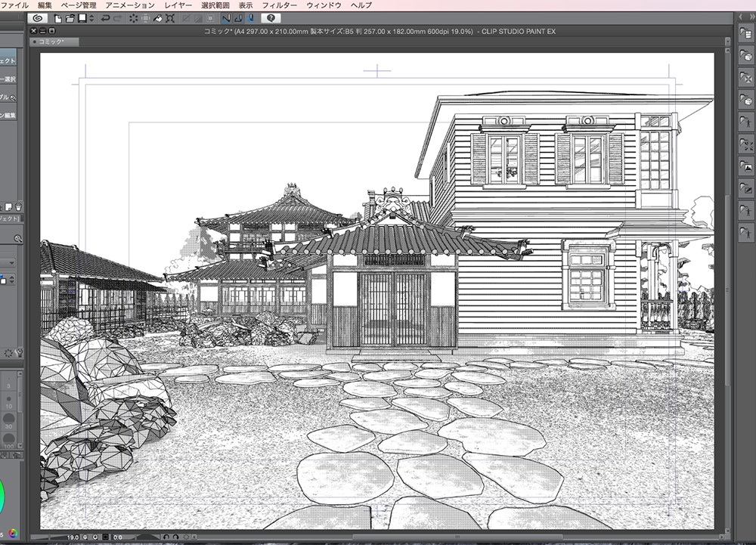Screen dimensions: 756x545
Task: Enable Snap to Grid from the toolbar
Action: click(x=250, y=18)
